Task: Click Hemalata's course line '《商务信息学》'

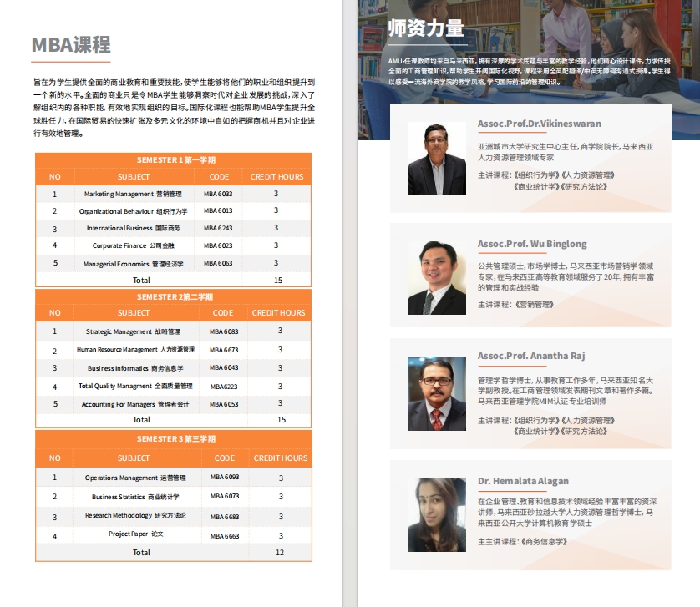Action: click(543, 542)
